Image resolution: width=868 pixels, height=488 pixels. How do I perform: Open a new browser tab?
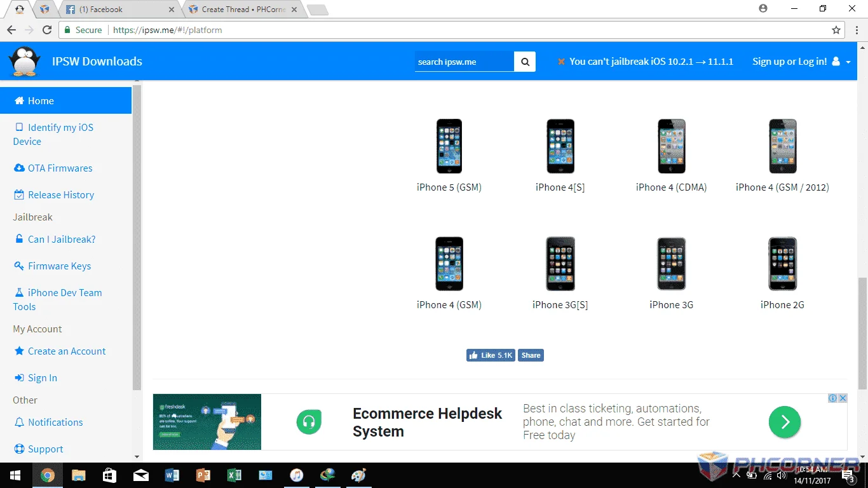(317, 10)
